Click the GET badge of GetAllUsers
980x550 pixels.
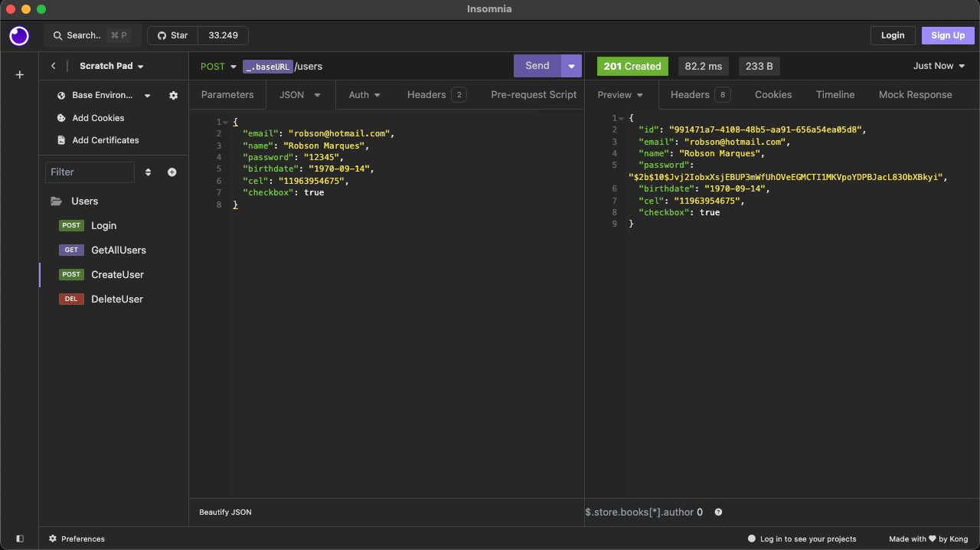click(71, 250)
